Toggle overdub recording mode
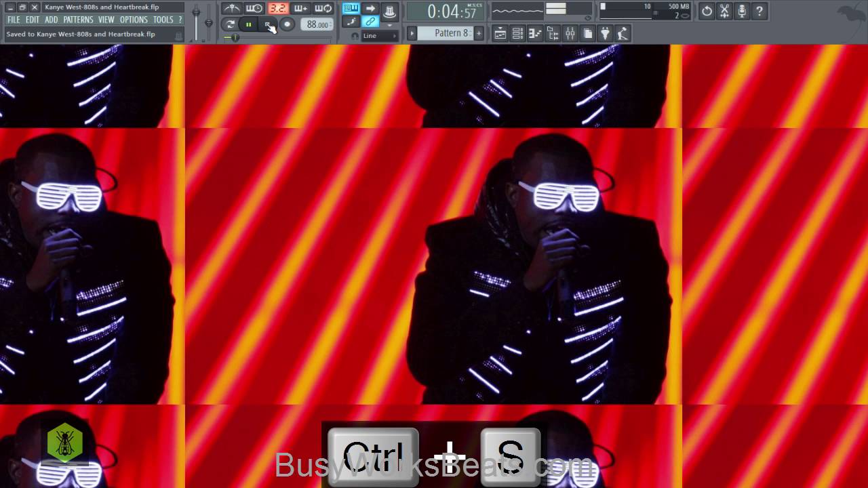The image size is (868, 488). point(300,9)
